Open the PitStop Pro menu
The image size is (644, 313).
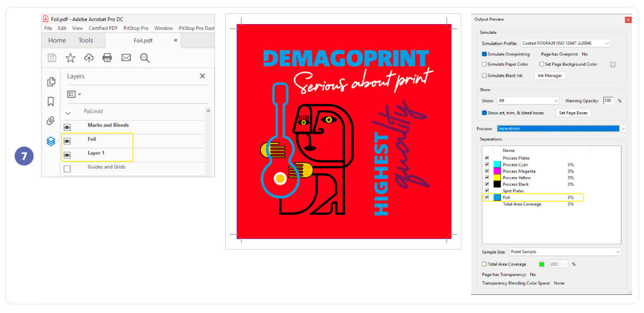(136, 28)
